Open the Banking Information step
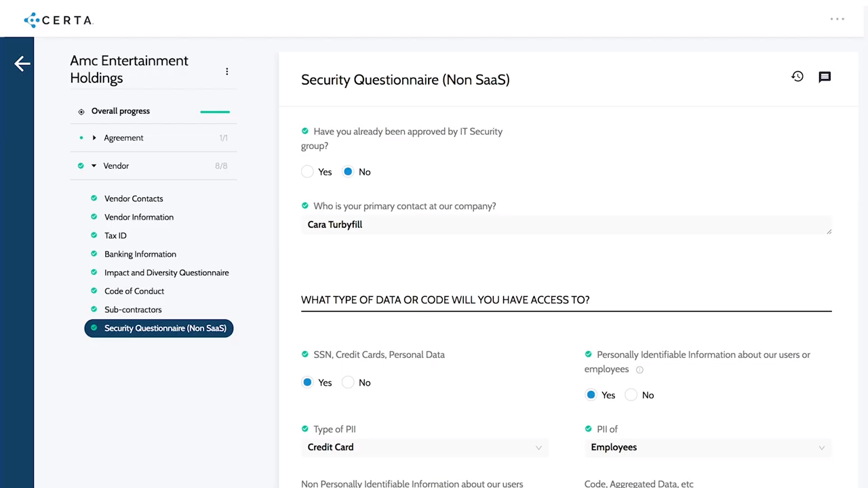Viewport: 868px width, 488px height. (140, 254)
